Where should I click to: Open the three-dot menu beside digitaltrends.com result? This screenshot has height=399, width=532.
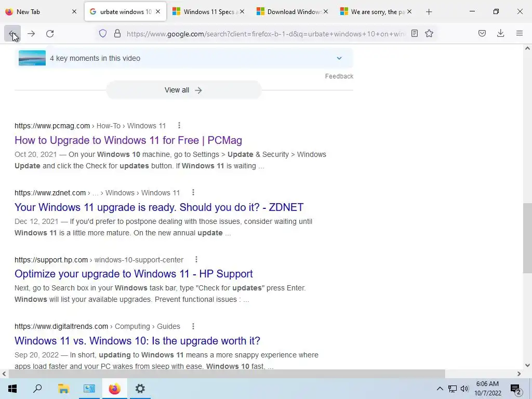193,326
